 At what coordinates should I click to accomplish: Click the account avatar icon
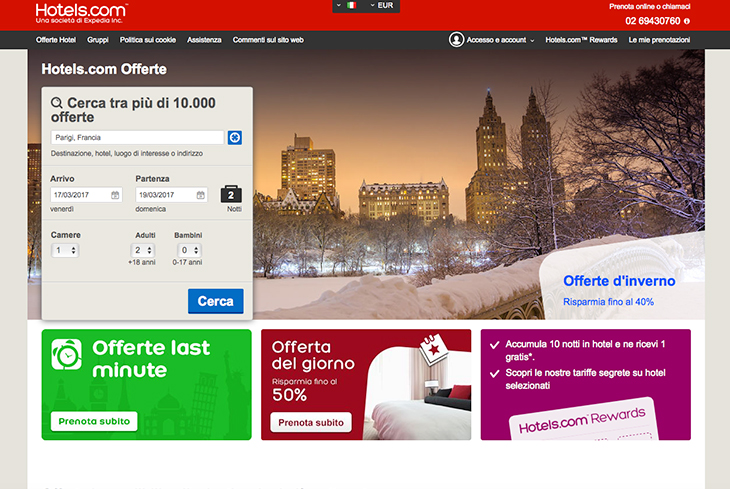tap(456, 40)
